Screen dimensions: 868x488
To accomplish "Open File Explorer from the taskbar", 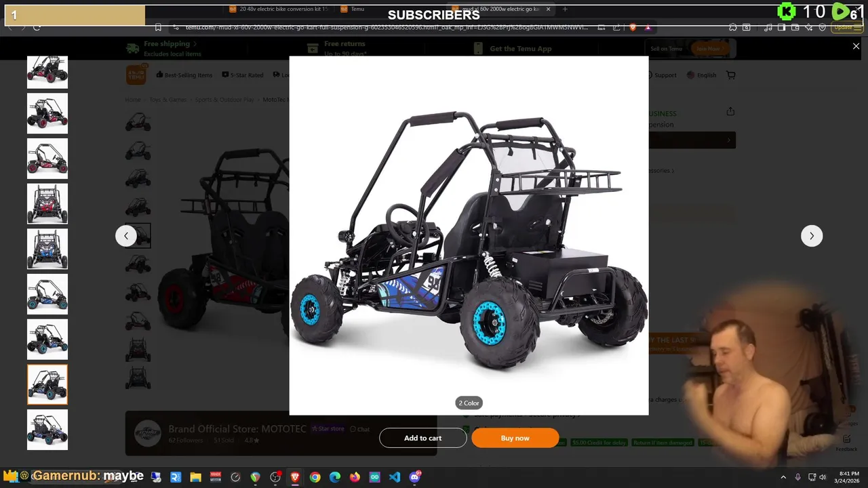I will (x=195, y=477).
